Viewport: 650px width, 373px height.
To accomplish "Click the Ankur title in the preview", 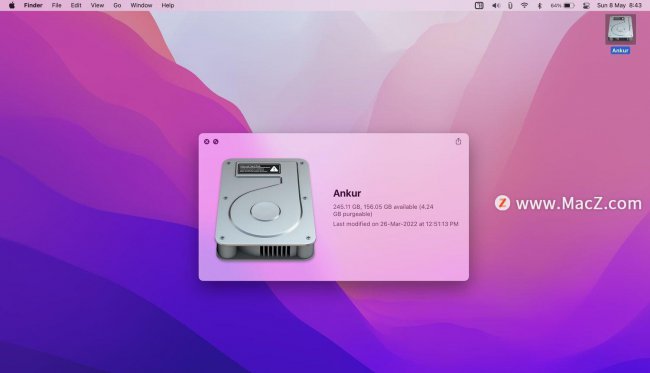I will pyautogui.click(x=347, y=193).
